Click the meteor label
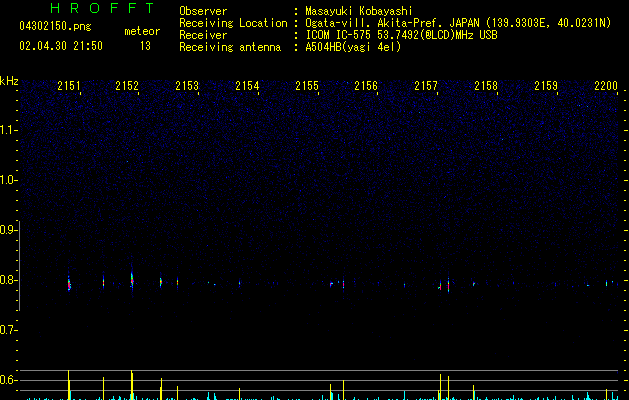The width and height of the screenshot is (629, 400). [142, 31]
